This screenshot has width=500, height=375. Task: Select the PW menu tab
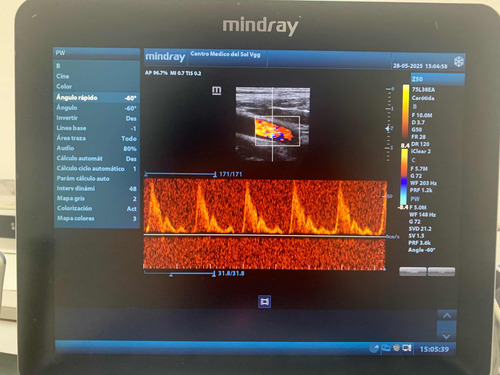96,53
